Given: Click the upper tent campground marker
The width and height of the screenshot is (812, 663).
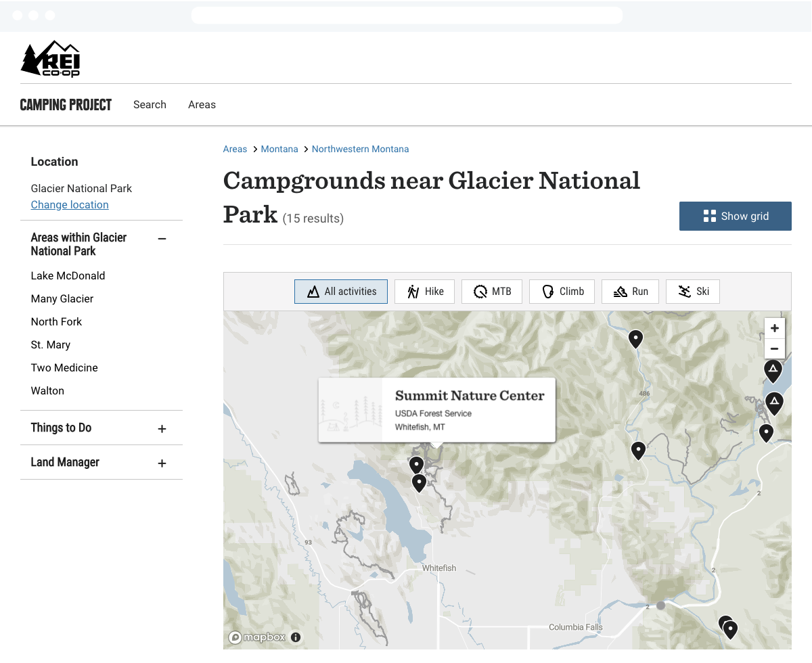Looking at the screenshot, I should (773, 370).
